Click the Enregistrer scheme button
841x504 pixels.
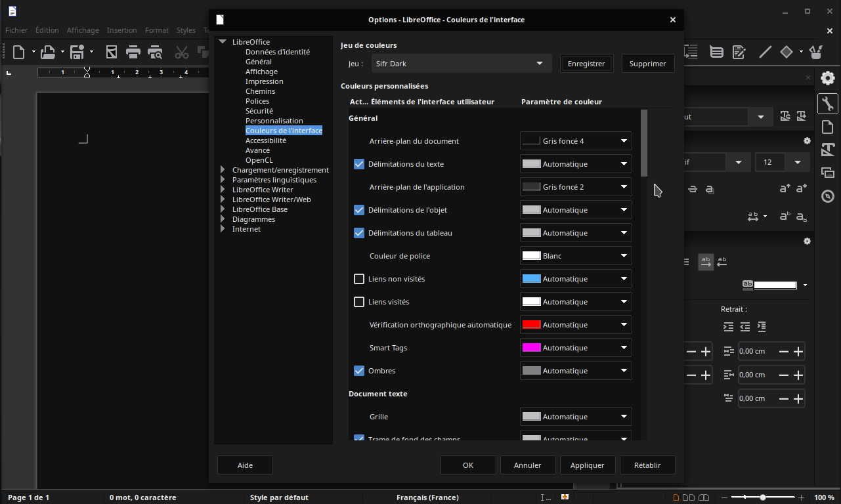coord(586,64)
